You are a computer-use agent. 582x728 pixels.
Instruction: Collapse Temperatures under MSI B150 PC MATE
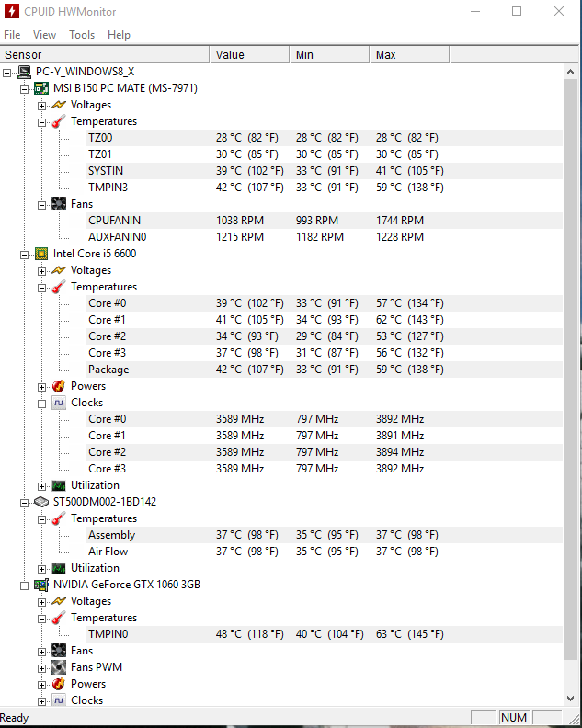[x=41, y=122]
